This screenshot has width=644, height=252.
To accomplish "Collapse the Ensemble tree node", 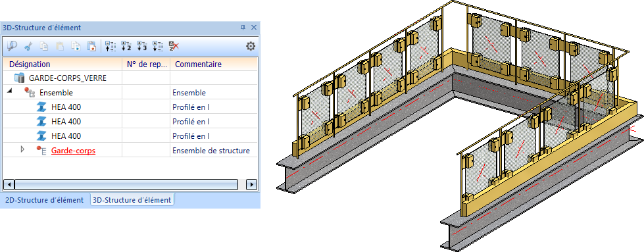I will pyautogui.click(x=9, y=93).
